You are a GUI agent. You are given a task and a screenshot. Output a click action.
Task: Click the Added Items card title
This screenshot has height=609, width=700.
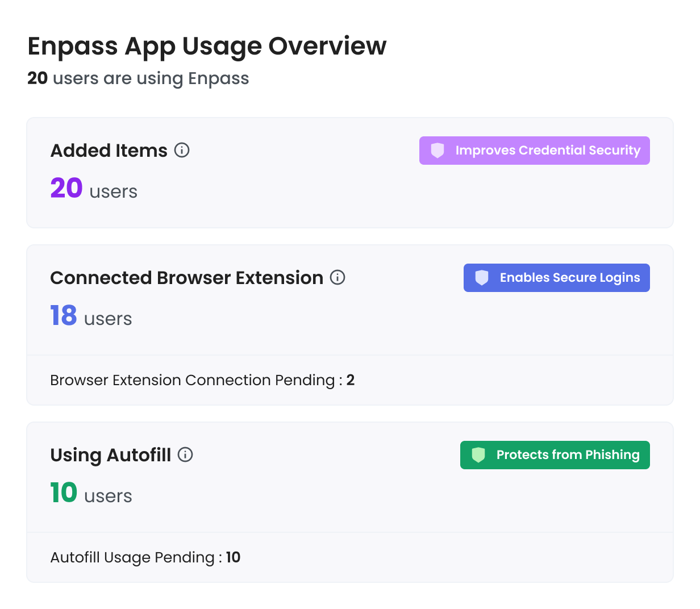pyautogui.click(x=109, y=150)
